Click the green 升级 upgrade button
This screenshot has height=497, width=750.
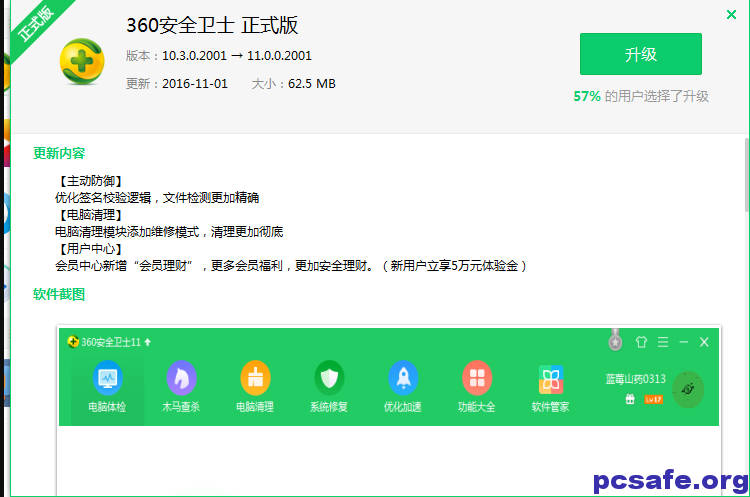pos(640,54)
